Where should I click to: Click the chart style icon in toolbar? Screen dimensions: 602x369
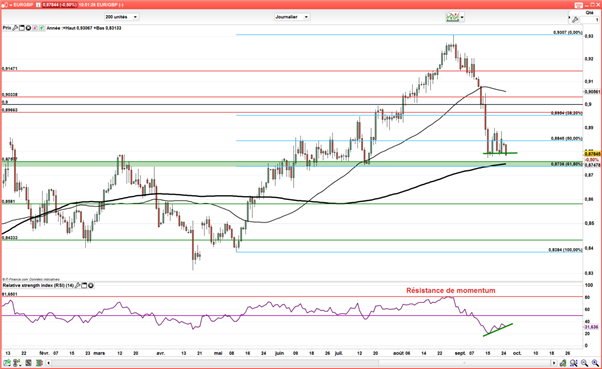tap(452, 17)
